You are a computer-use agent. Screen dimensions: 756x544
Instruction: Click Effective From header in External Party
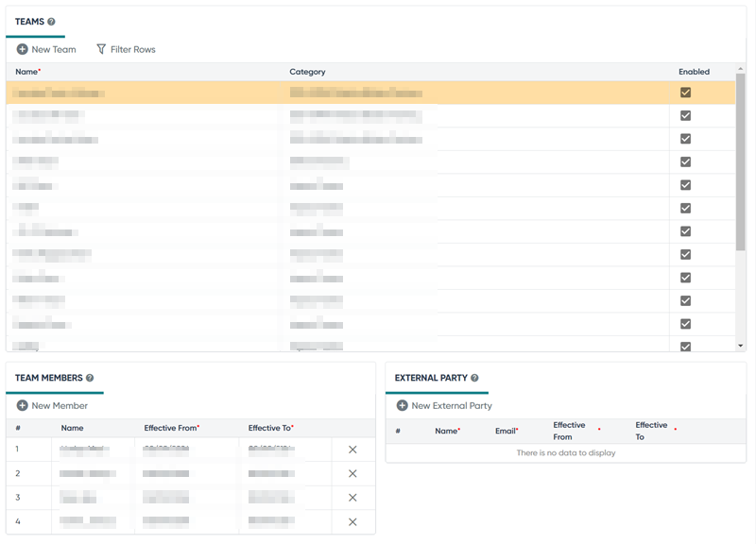pos(570,431)
